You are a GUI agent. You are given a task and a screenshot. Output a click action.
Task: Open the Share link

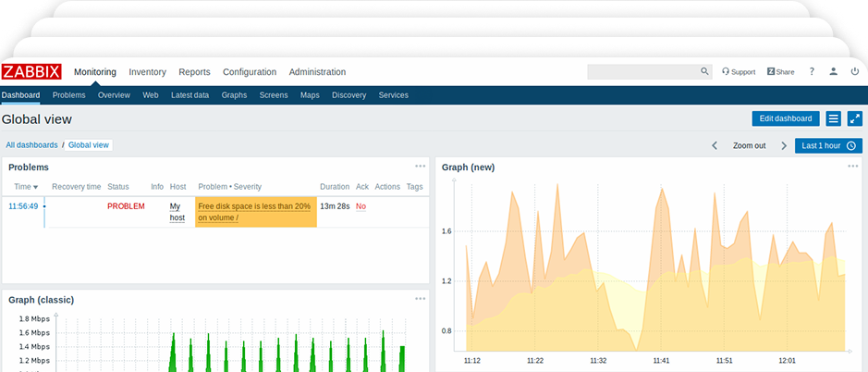coord(780,72)
